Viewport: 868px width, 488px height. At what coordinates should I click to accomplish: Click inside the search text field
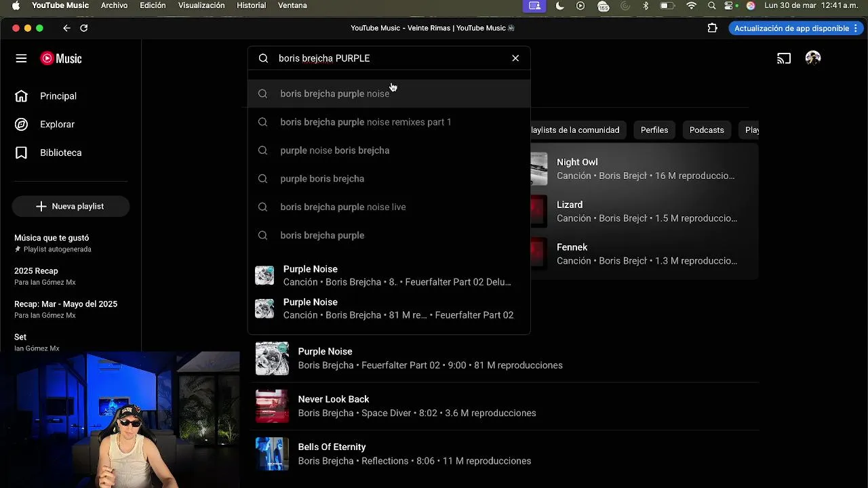(x=390, y=58)
